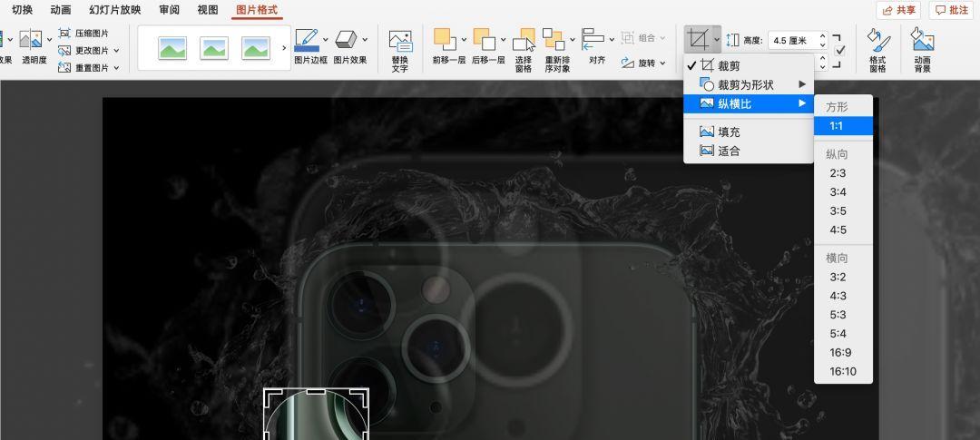Click 重置图片 reset picture

click(83, 68)
